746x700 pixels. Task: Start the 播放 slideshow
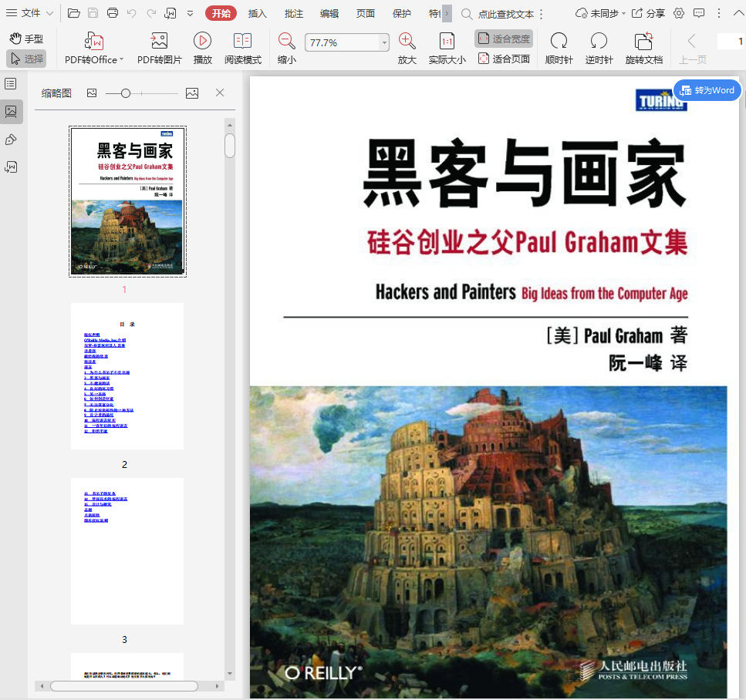tap(203, 48)
